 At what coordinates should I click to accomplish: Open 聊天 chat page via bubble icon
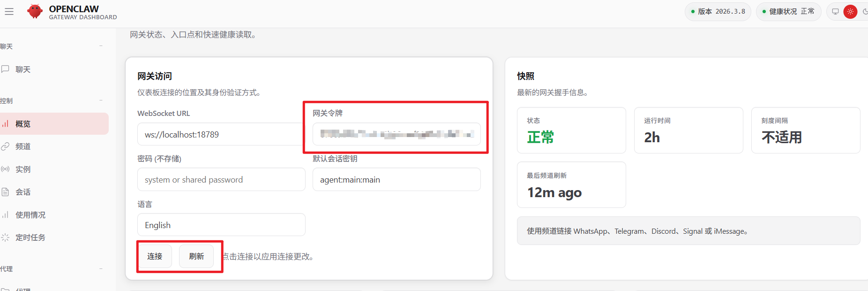[x=6, y=69]
